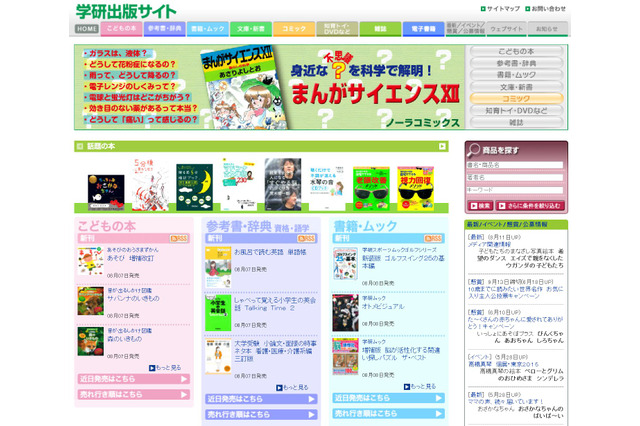The height and width of the screenshot is (426, 640).
Task: Open the 老眼改善 green glasses book cover
Action: pos(371,189)
